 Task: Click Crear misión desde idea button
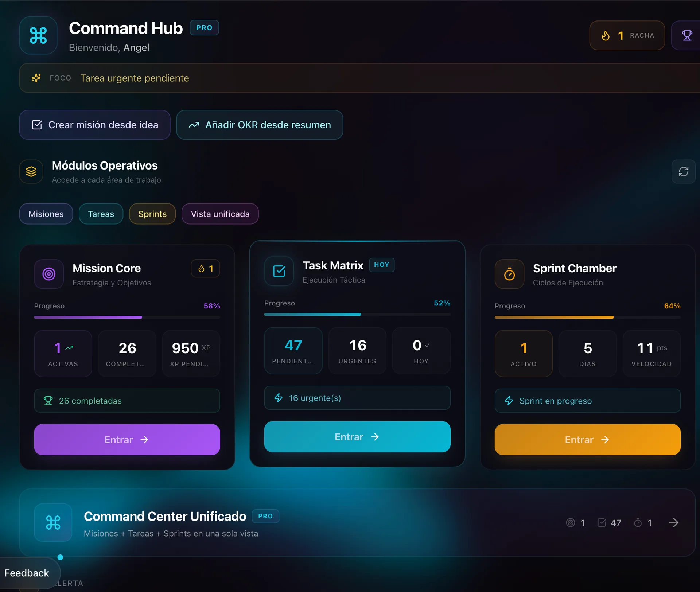(94, 125)
